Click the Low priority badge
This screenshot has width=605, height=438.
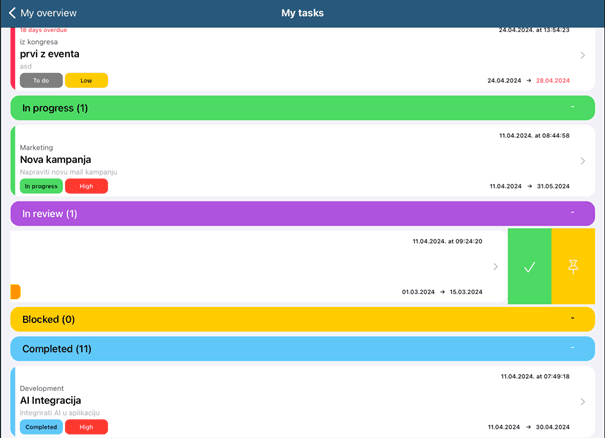[86, 80]
